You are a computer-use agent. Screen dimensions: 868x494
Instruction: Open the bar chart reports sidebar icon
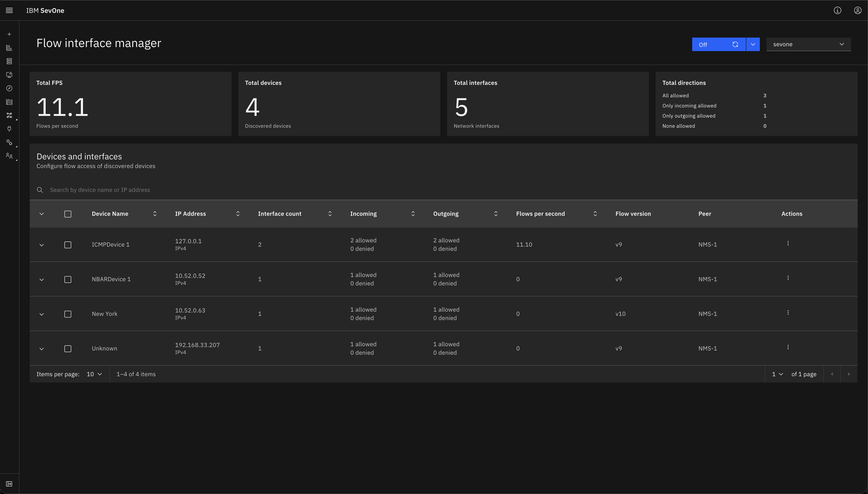(x=9, y=48)
